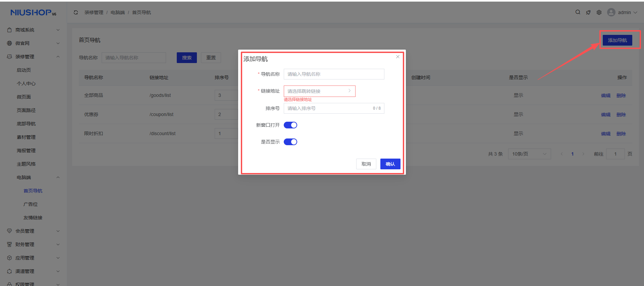Viewport: 644px width, 286px height.
Task: Expand the 应用管理 menu chevron
Action: [x=58, y=258]
